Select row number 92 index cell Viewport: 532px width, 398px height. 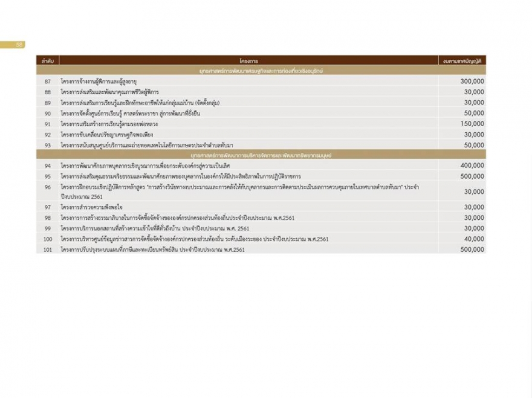[x=48, y=135]
